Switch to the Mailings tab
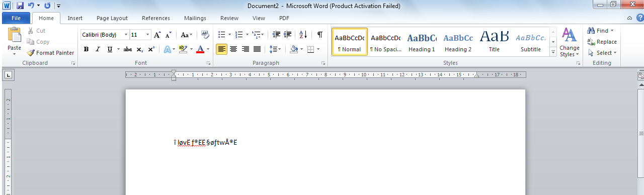Image resolution: width=644 pixels, height=195 pixels. point(195,18)
